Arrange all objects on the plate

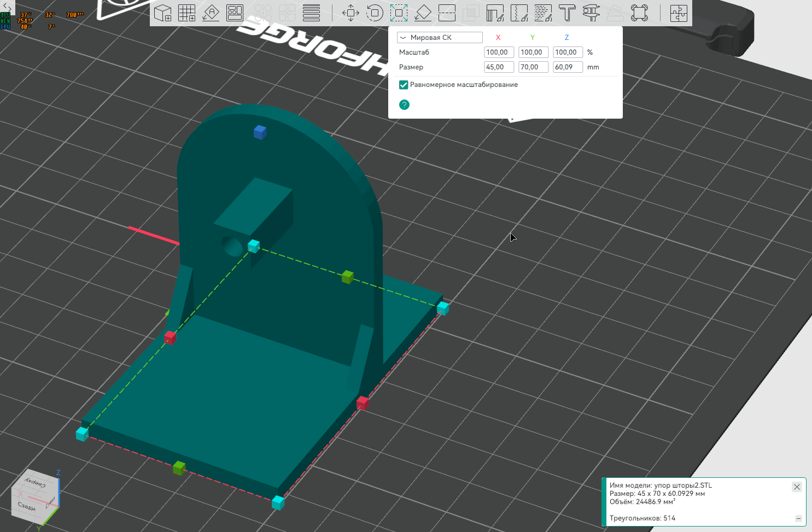(x=235, y=13)
